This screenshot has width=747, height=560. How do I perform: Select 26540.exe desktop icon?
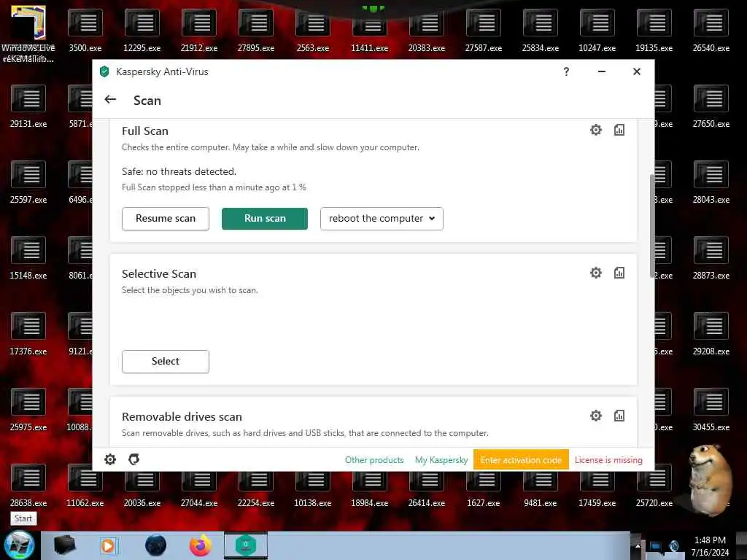click(x=711, y=30)
